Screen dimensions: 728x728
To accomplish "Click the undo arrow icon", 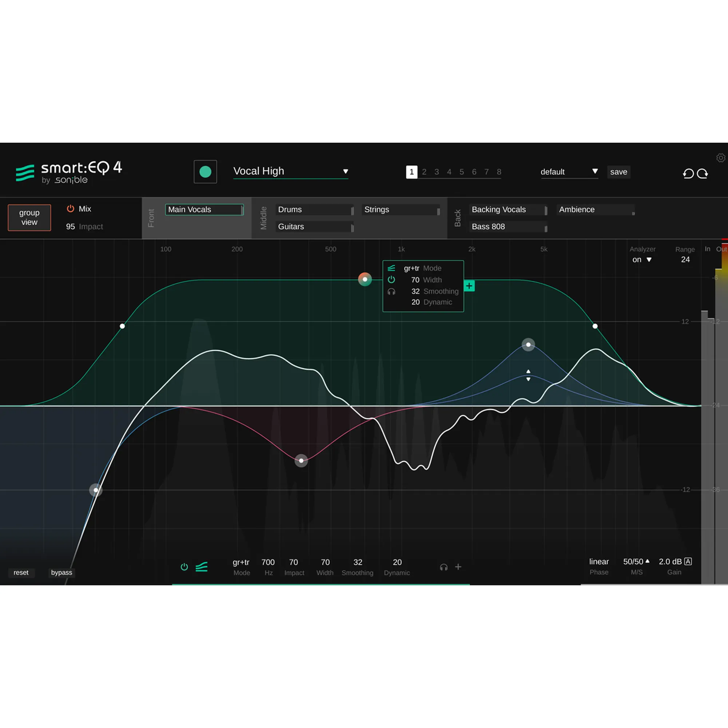I will click(x=688, y=173).
